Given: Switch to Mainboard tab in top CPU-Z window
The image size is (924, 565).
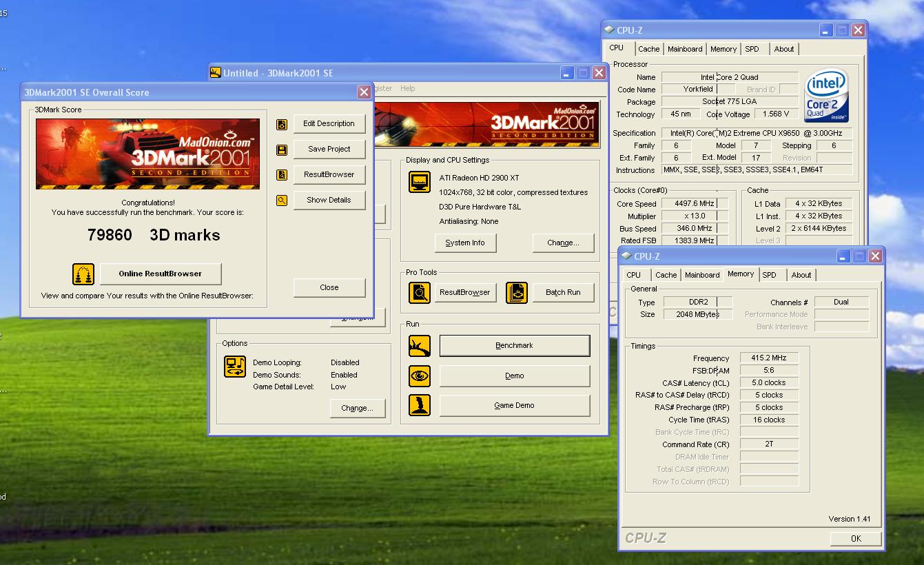Looking at the screenshot, I should coord(685,49).
